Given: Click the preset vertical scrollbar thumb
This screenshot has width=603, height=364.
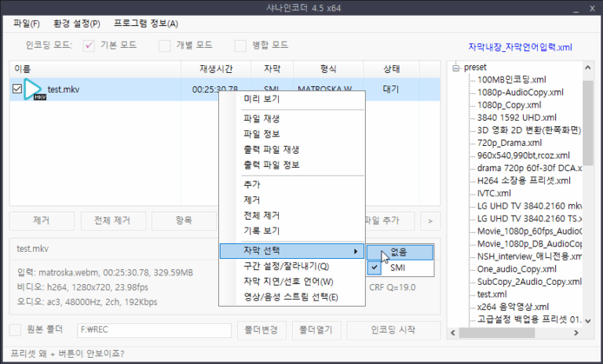Looking at the screenshot, I should 587,123.
